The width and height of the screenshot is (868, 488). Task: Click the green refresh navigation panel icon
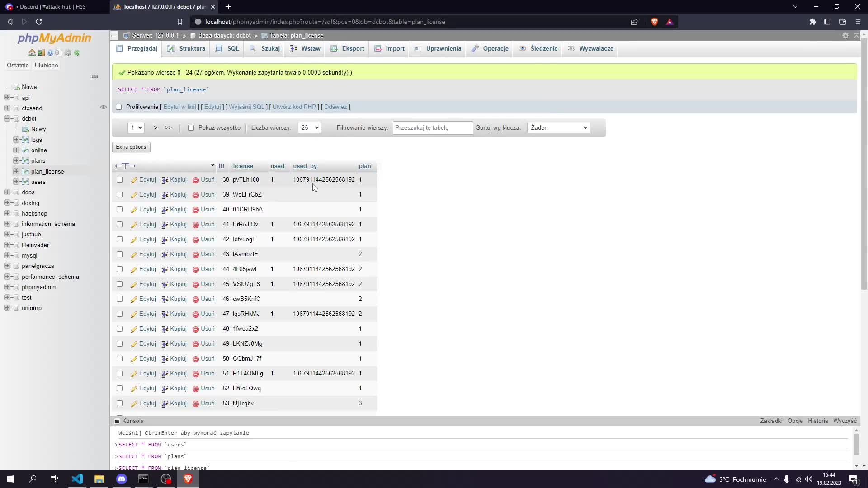(77, 52)
